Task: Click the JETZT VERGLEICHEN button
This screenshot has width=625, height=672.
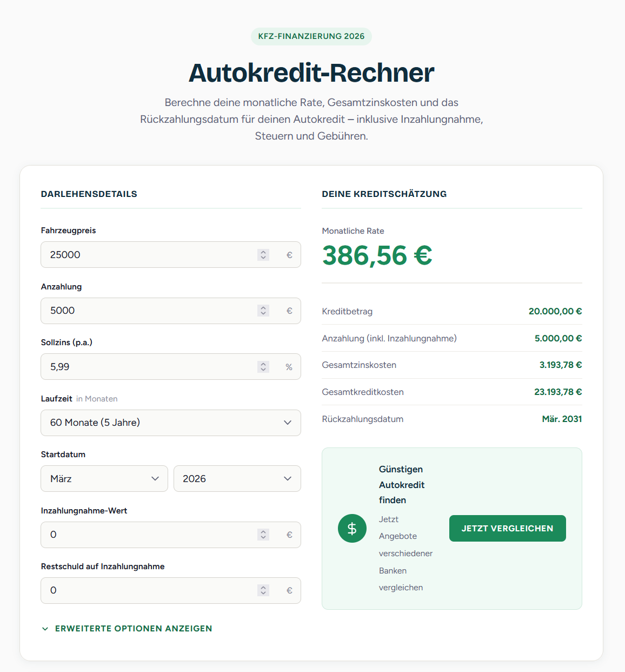Action: [x=507, y=528]
